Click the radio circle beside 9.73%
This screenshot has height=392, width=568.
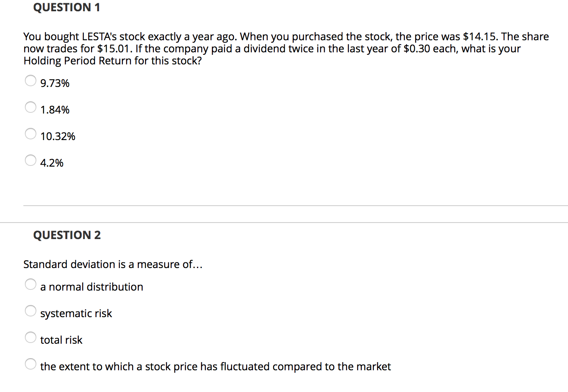31,80
